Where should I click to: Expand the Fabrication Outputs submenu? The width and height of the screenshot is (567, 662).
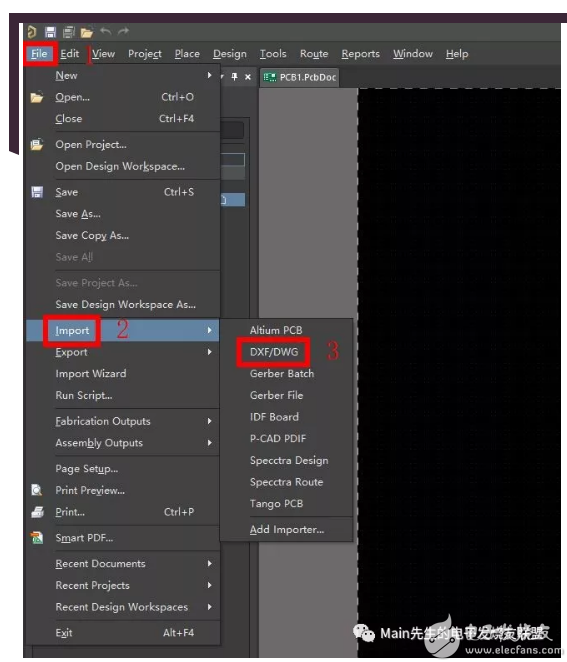[123, 421]
